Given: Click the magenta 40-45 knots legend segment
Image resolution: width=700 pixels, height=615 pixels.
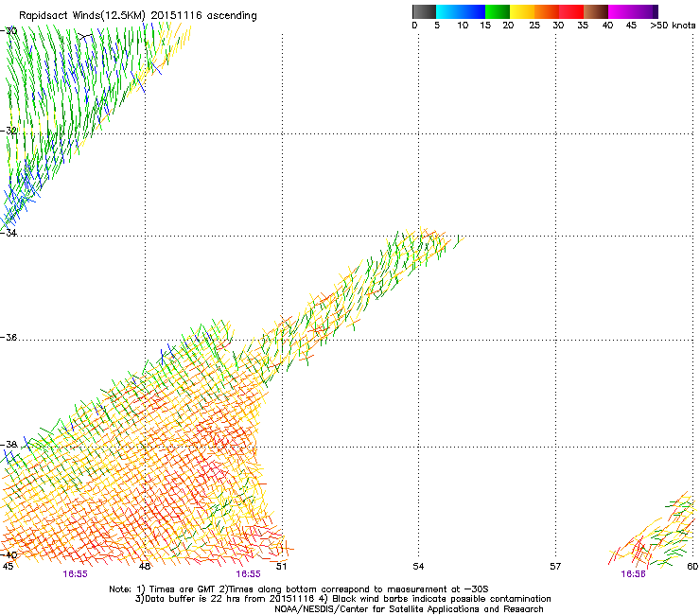Looking at the screenshot, I should pyautogui.click(x=621, y=11).
